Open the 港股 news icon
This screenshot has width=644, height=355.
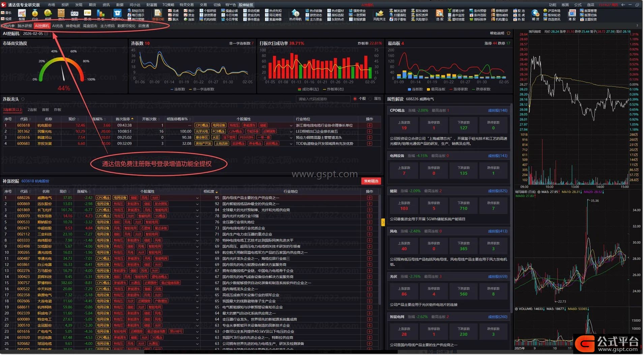pos(572,14)
